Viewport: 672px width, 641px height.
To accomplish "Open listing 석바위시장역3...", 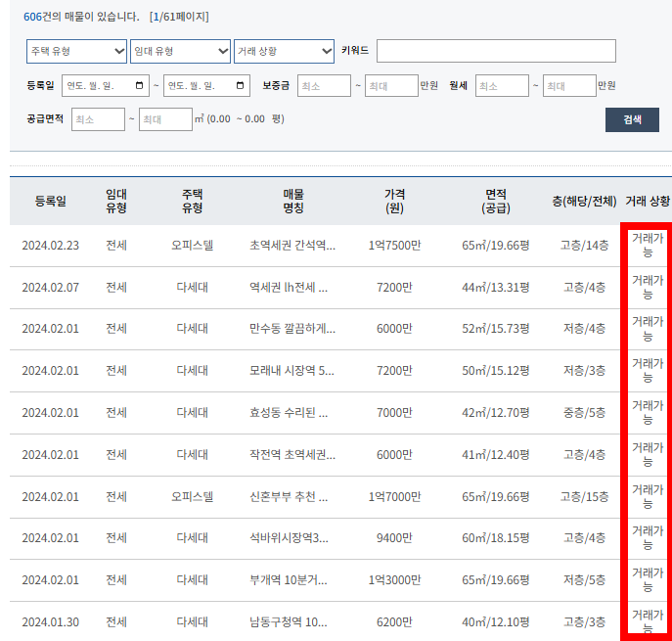I will tap(289, 537).
